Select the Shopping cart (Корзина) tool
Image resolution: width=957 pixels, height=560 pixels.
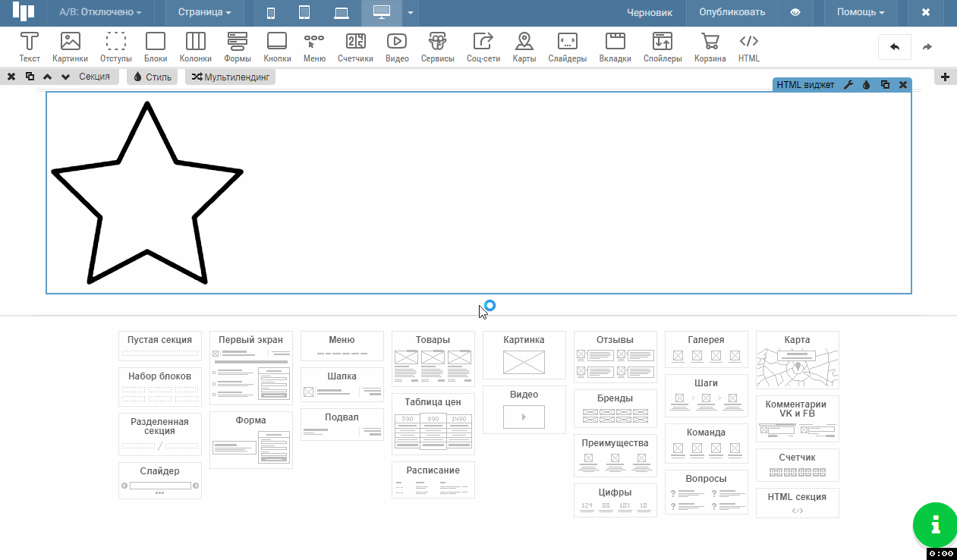710,47
